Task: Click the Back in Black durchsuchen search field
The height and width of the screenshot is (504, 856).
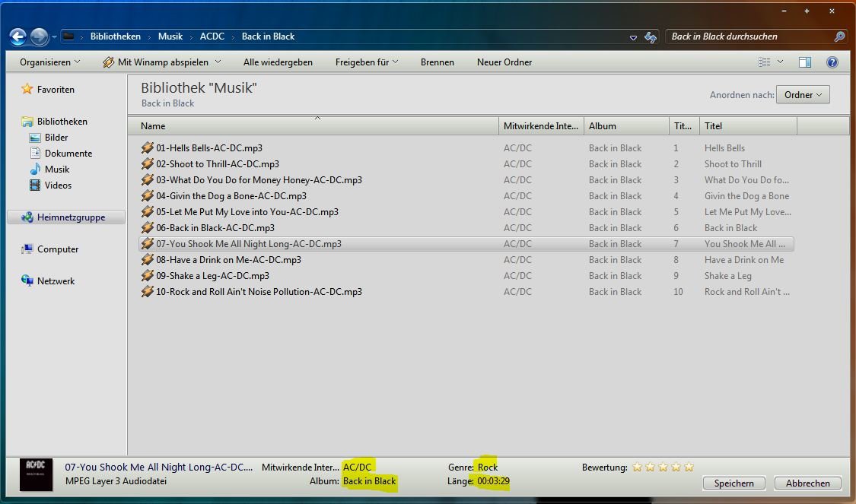Action: 750,36
